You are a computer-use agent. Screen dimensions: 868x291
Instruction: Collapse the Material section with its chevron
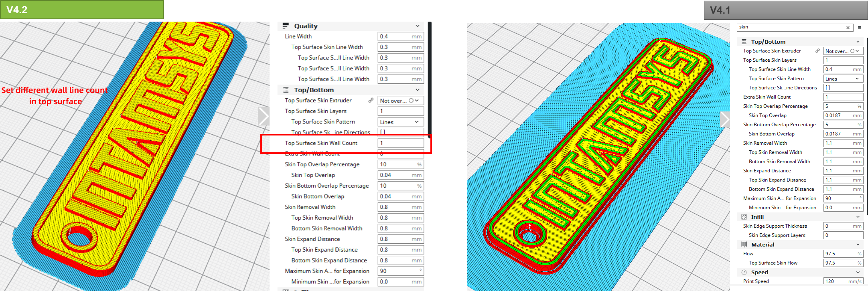coord(858,245)
